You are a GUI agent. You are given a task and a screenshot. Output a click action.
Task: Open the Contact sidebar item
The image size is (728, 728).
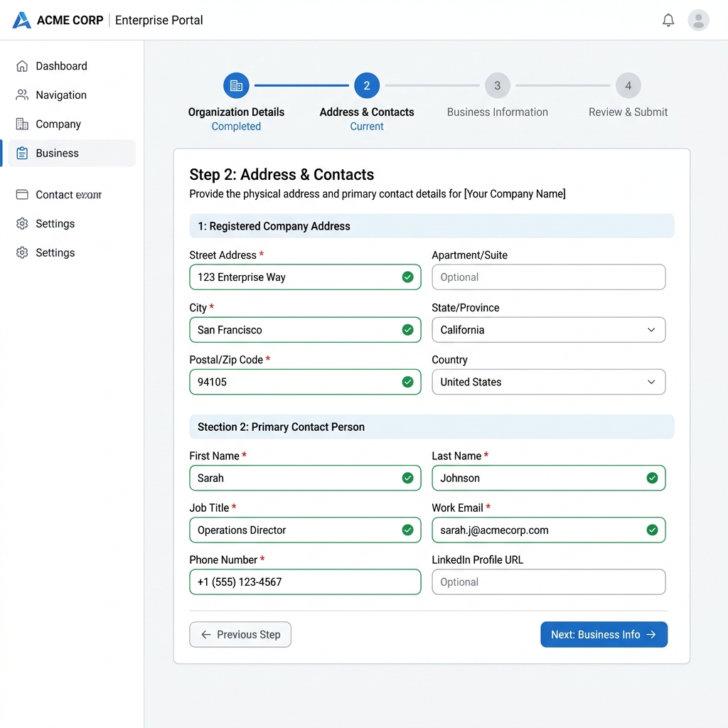pos(72,195)
